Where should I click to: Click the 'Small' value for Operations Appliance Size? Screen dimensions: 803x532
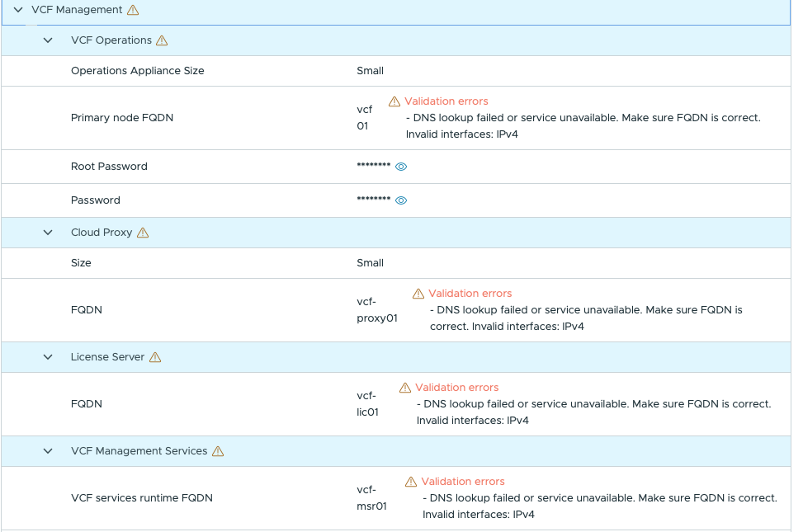click(x=370, y=71)
